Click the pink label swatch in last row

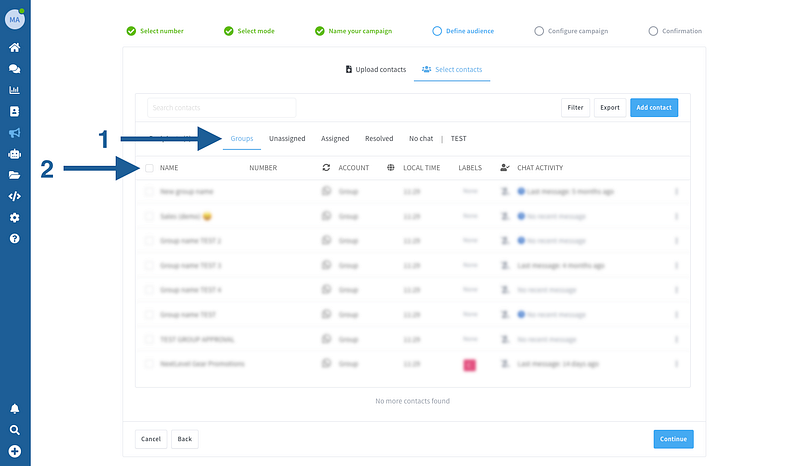(x=469, y=365)
